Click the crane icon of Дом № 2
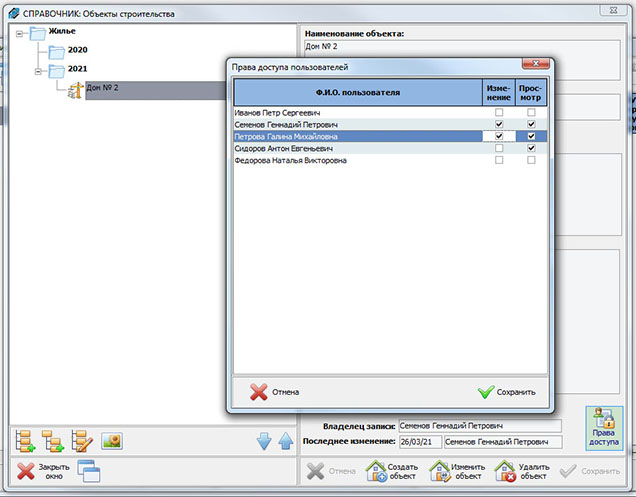 (73, 89)
